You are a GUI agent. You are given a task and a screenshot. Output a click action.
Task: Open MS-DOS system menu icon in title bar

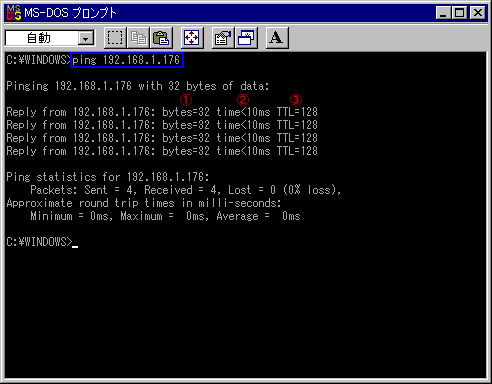pos(14,13)
